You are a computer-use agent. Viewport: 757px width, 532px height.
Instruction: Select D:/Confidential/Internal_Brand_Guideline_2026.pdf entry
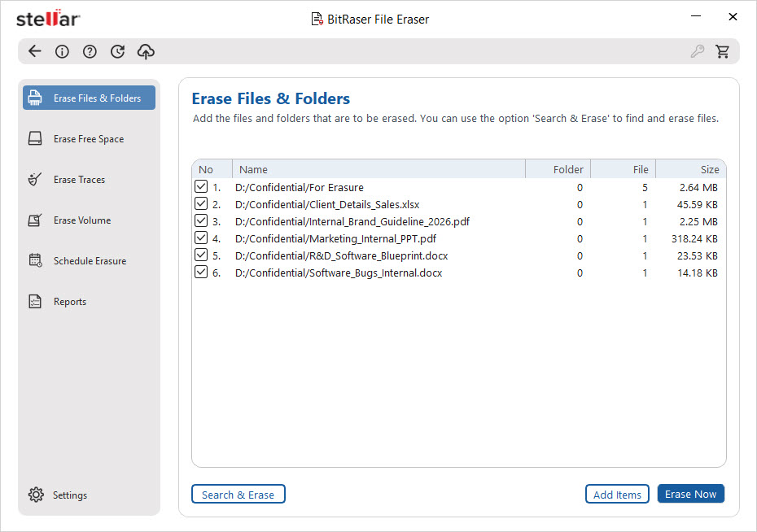coord(352,221)
